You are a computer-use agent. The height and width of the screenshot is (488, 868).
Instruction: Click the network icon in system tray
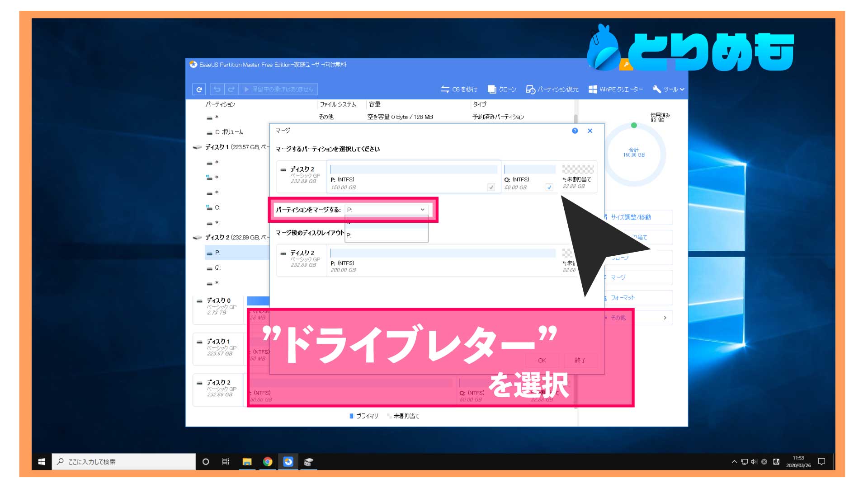coord(745,461)
